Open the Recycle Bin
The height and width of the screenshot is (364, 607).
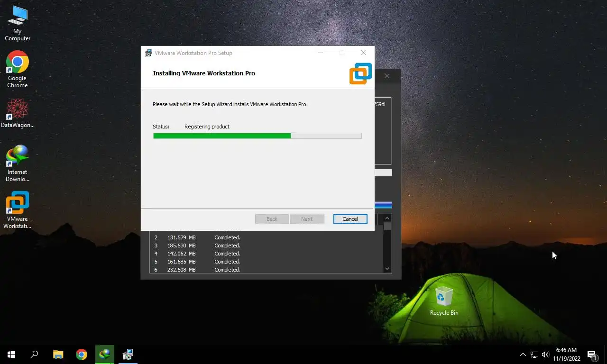(x=444, y=300)
